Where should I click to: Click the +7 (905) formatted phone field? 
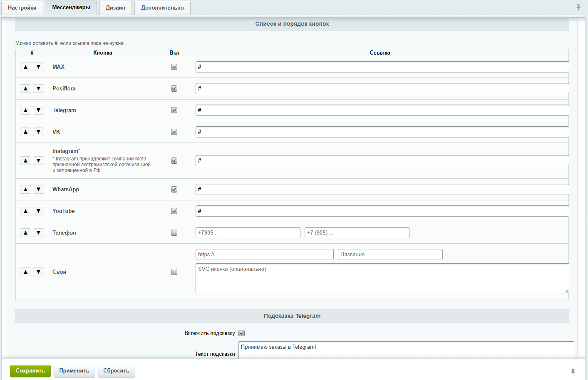[x=357, y=232]
